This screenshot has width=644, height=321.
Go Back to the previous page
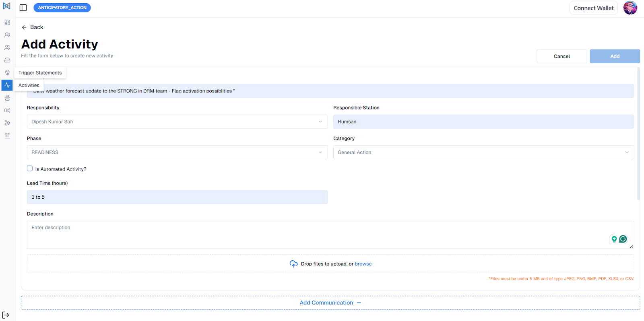tap(32, 27)
